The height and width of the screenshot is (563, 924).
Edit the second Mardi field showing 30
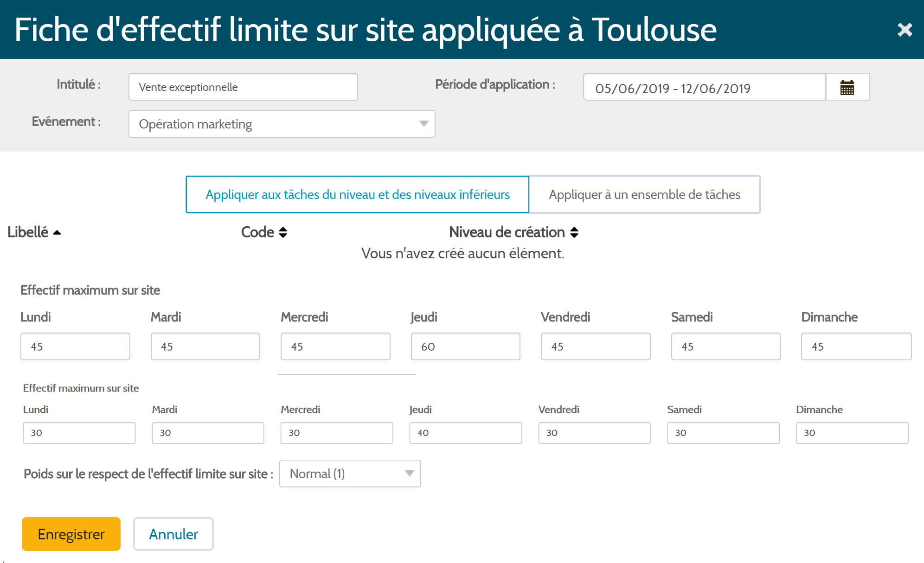[208, 433]
